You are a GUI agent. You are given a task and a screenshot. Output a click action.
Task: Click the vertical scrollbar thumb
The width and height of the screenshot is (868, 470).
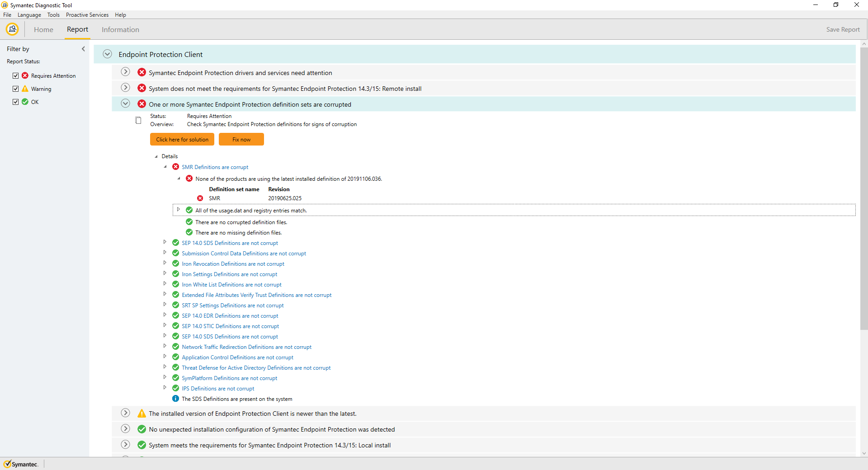(864, 188)
